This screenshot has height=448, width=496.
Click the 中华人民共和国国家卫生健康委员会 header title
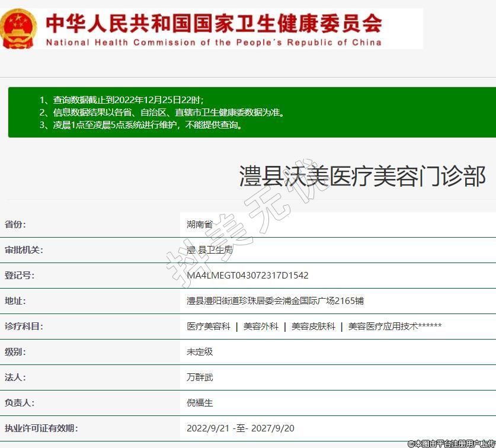click(213, 23)
